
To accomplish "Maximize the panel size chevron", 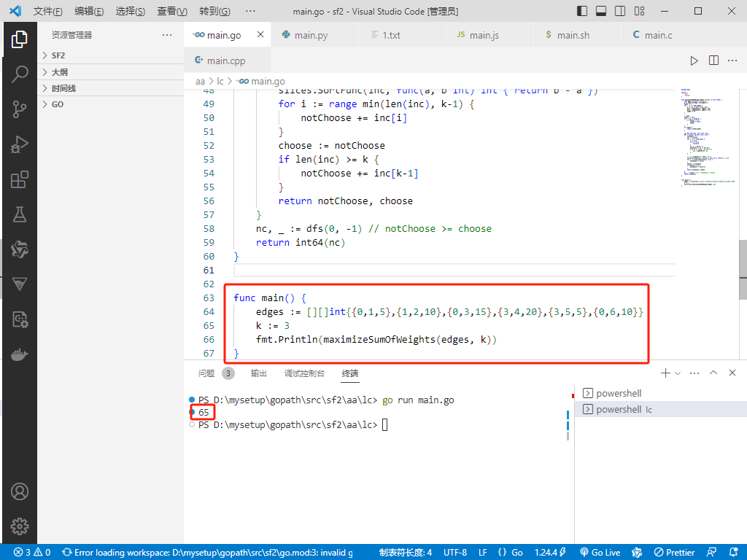I will (713, 373).
